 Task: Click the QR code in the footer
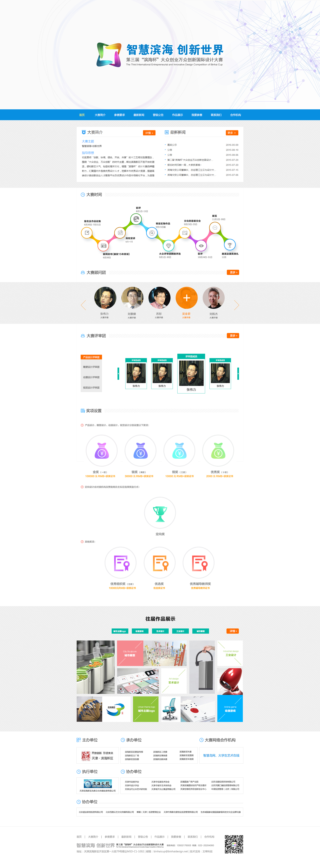click(234, 844)
